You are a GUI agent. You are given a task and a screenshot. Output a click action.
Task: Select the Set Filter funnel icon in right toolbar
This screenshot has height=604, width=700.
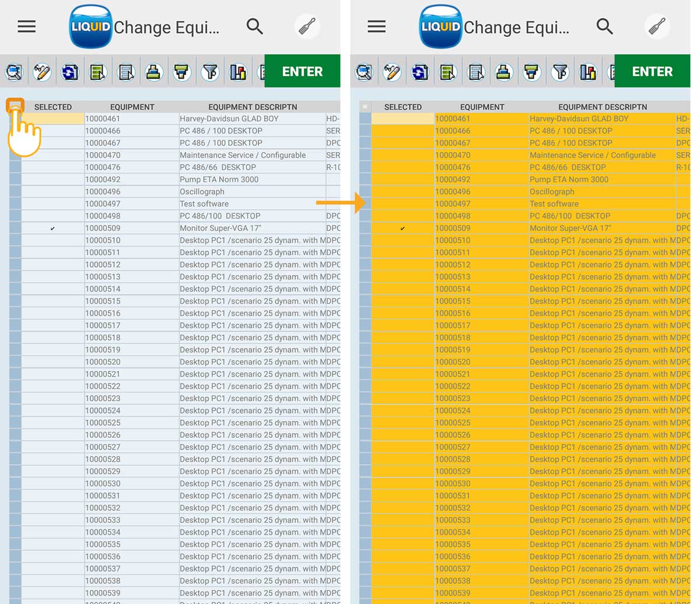[560, 72]
